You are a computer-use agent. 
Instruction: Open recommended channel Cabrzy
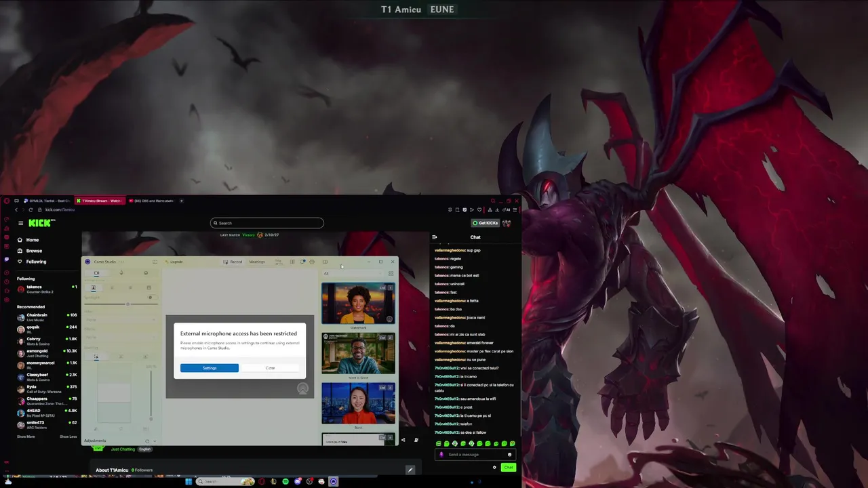coord(46,340)
